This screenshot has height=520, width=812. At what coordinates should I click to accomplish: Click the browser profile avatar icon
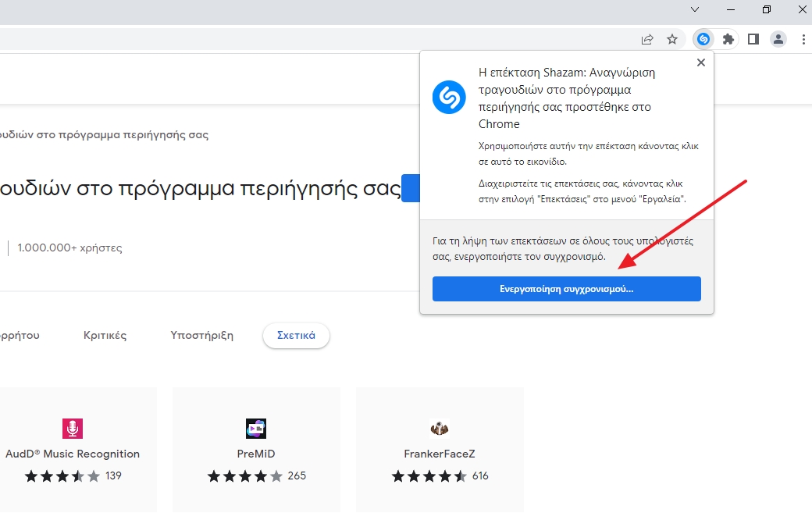pyautogui.click(x=778, y=38)
